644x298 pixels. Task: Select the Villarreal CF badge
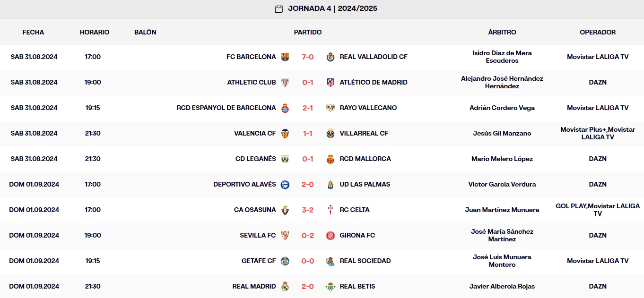[x=331, y=133]
